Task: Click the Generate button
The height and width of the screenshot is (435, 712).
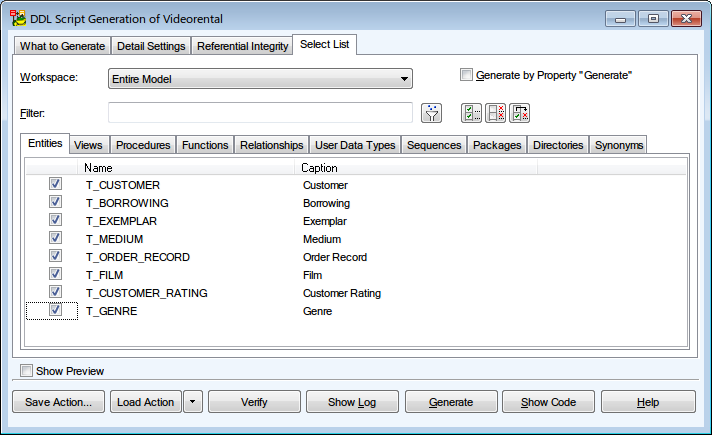Action: (451, 402)
